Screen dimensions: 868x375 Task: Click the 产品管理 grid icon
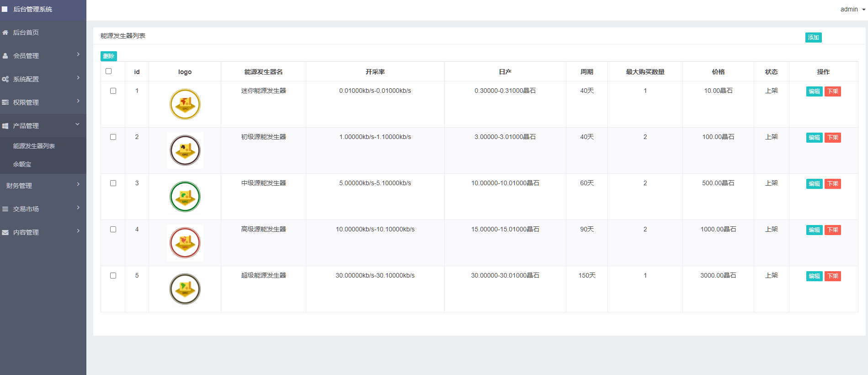point(5,126)
